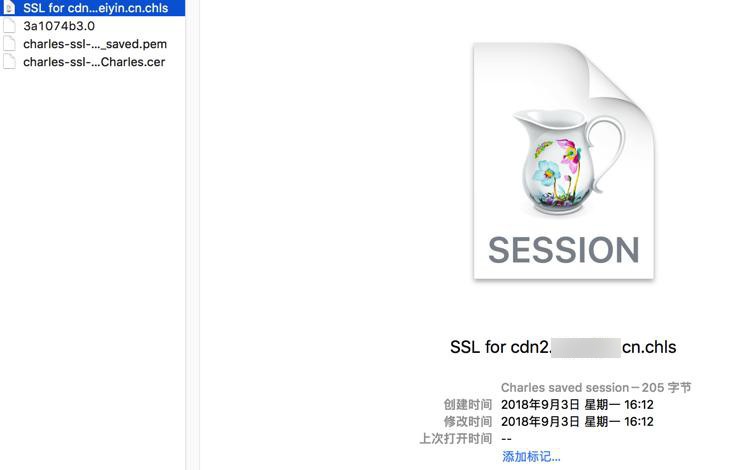Click the blank document icon beside 3a1074b3.0

pyautogui.click(x=9, y=26)
